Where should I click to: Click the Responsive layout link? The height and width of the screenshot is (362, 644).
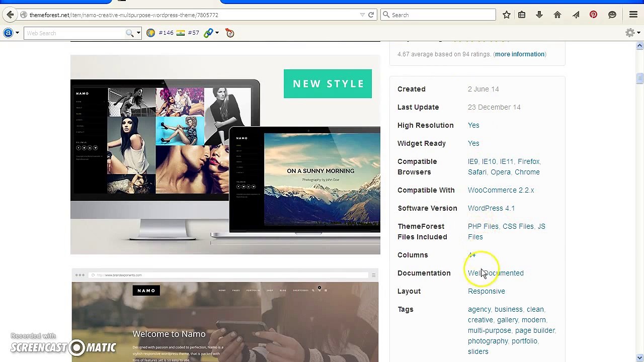[x=486, y=291]
